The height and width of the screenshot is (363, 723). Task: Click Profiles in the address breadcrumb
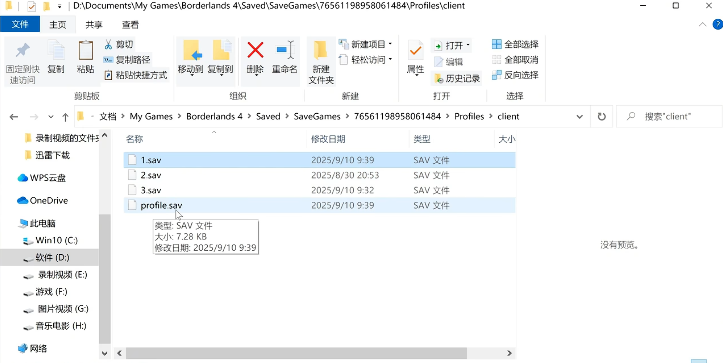[x=469, y=117]
